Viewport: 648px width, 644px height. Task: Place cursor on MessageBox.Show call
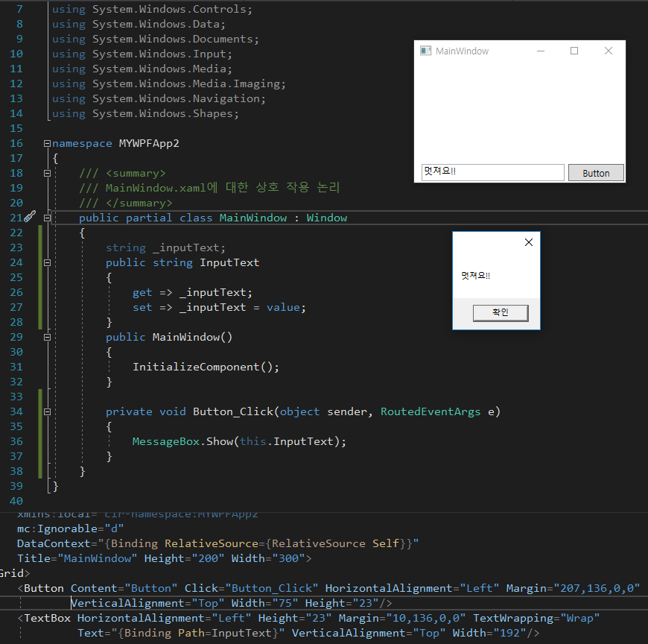click(x=182, y=441)
